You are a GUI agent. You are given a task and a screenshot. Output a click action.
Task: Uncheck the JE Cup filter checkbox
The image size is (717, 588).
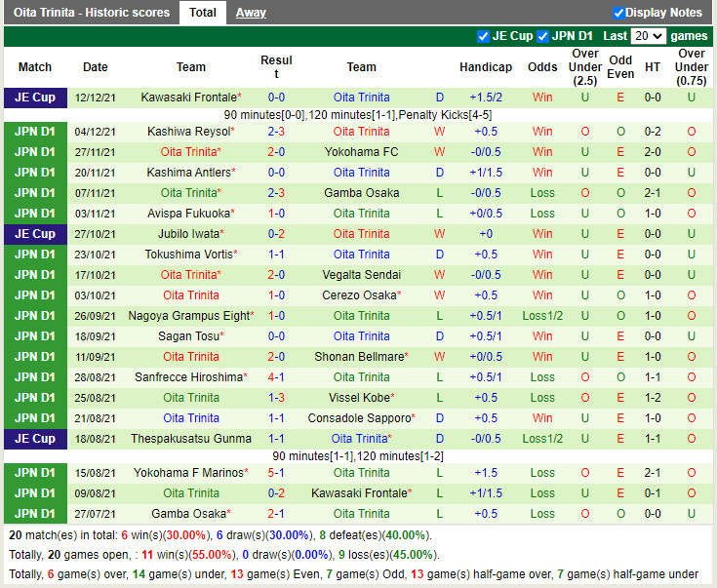(483, 36)
